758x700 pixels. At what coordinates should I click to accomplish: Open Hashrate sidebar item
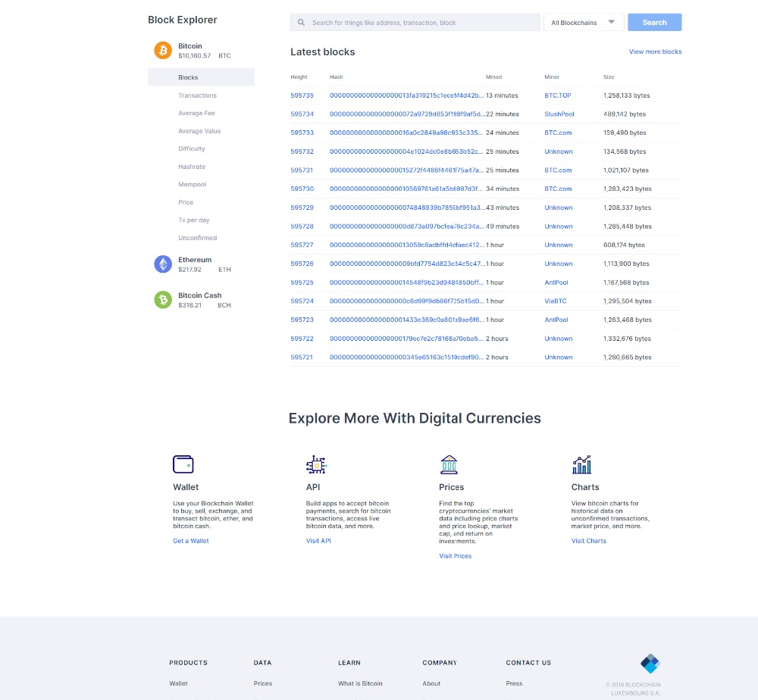192,167
